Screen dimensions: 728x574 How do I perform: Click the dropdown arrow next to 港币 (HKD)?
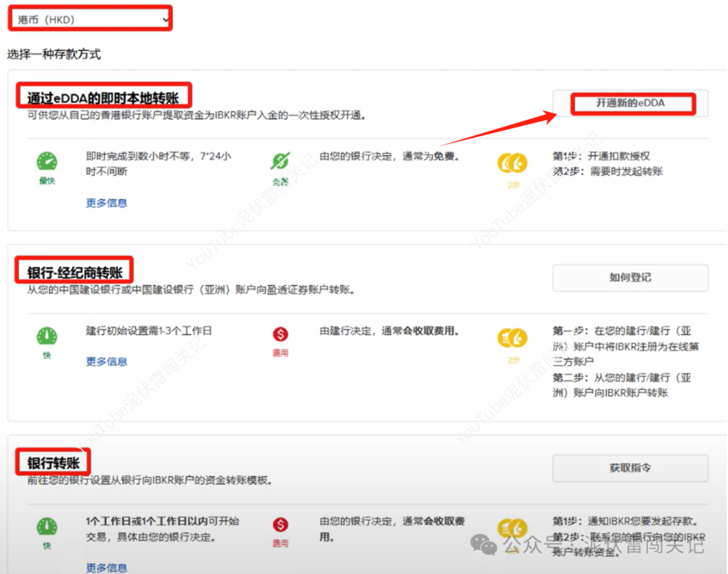point(164,18)
